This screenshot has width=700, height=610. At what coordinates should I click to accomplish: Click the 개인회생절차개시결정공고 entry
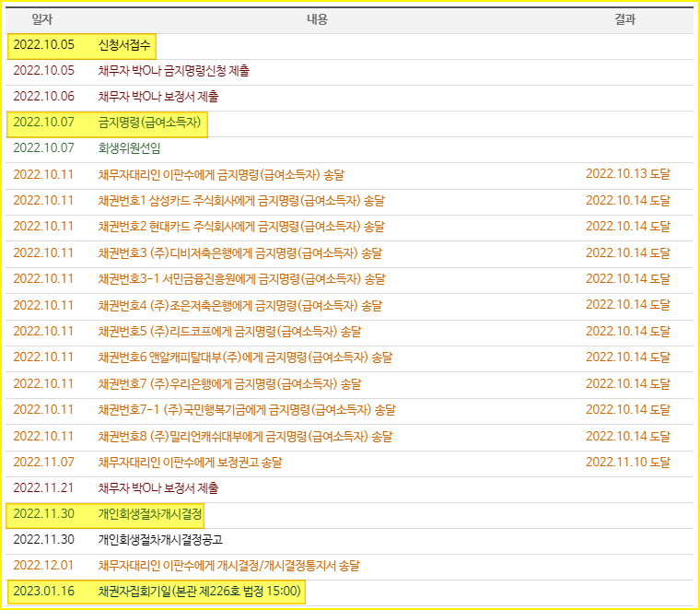pos(160,540)
